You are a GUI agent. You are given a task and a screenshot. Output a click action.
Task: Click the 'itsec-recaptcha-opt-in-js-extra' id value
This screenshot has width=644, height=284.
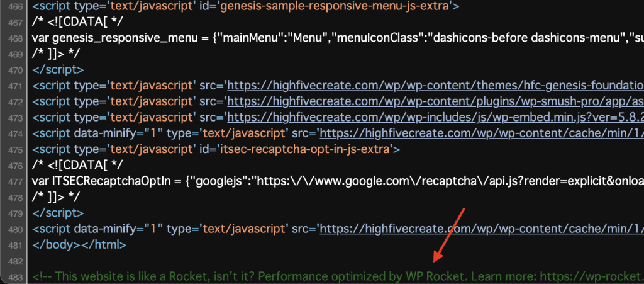[x=305, y=149]
